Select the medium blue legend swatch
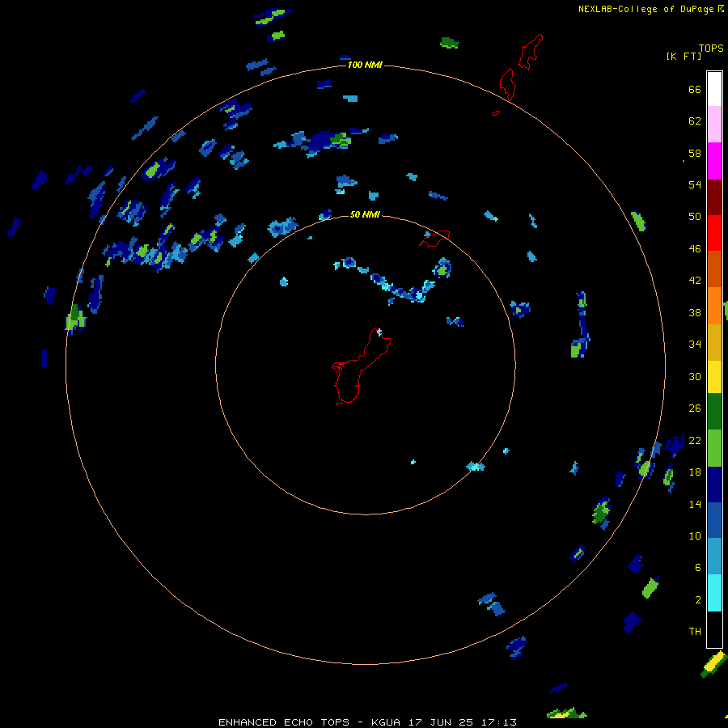The image size is (728, 728). click(714, 520)
